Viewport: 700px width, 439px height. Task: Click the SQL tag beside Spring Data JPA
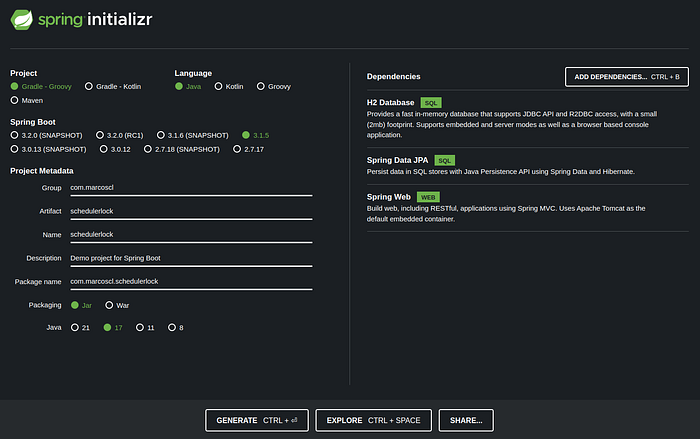(x=445, y=160)
